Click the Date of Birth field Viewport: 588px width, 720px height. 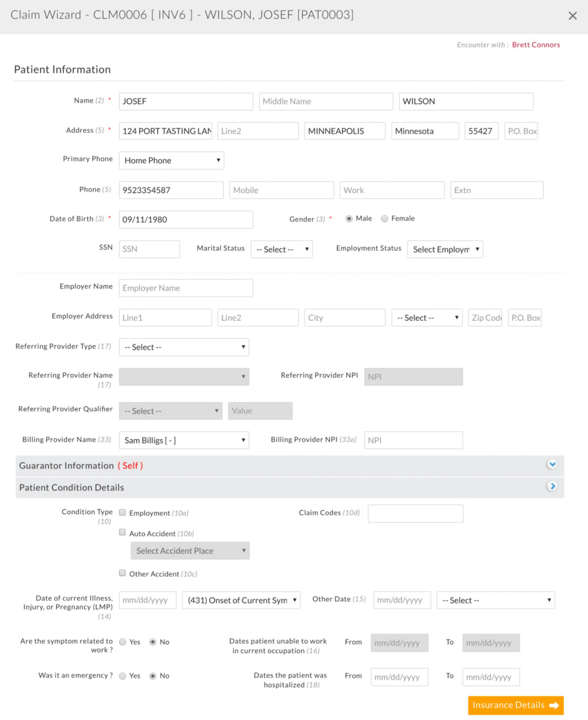pyautogui.click(x=186, y=220)
